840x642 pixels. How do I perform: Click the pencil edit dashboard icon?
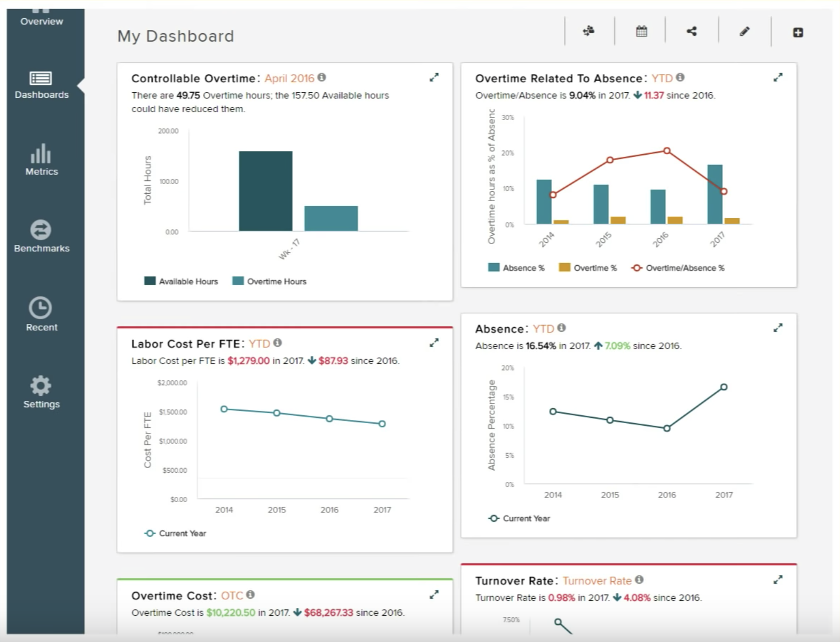pos(744,31)
